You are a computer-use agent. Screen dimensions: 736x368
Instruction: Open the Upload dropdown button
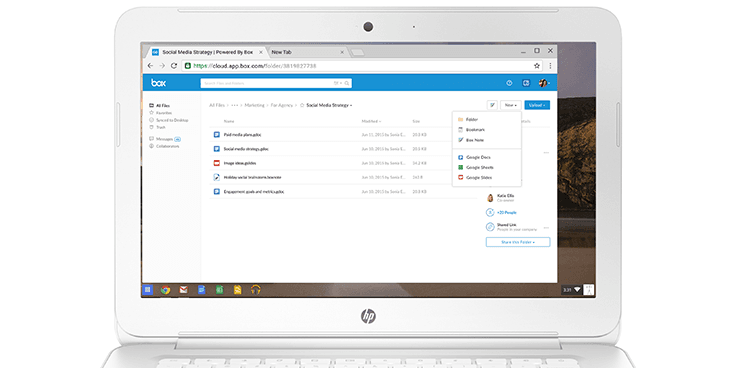point(537,105)
